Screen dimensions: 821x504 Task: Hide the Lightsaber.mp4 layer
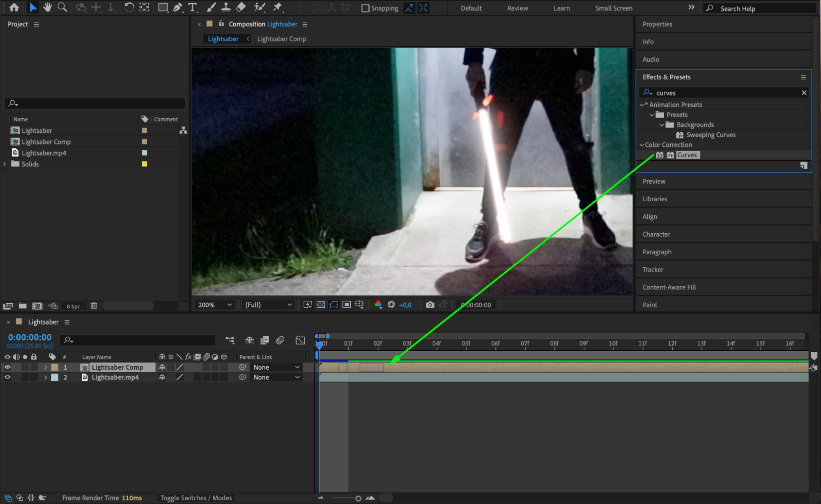tap(7, 377)
